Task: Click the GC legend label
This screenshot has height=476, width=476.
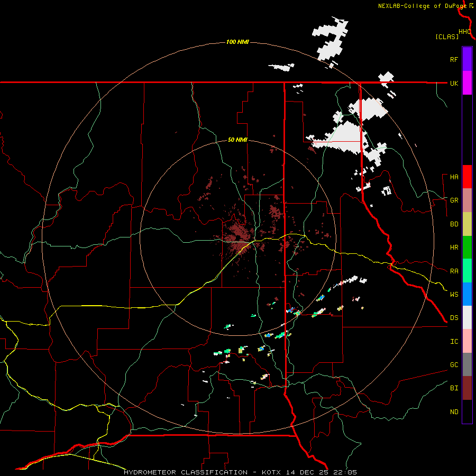Action: point(454,365)
